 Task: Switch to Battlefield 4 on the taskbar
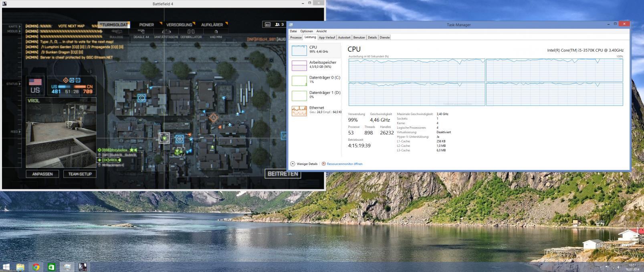pyautogui.click(x=82, y=267)
